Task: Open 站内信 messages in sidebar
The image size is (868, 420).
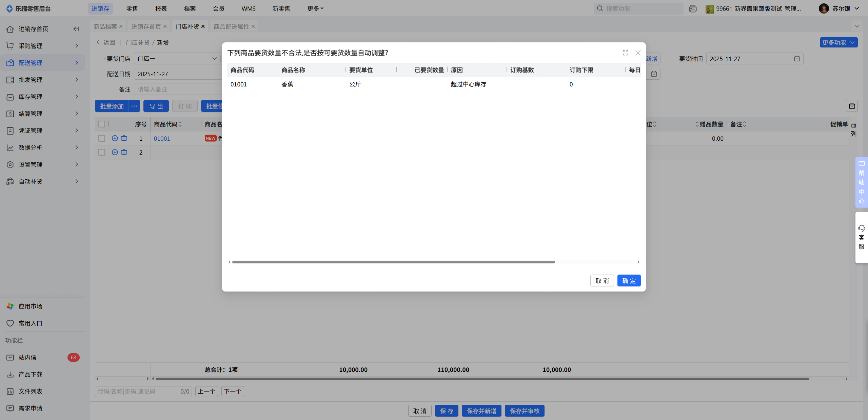Action: point(27,357)
